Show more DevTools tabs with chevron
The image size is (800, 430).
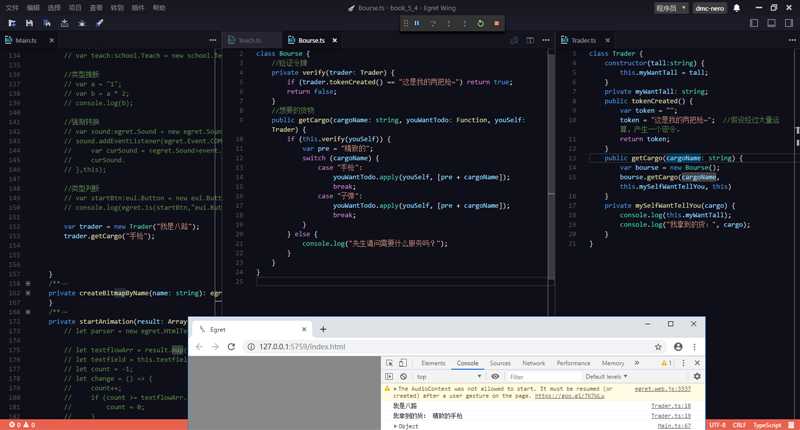point(637,363)
